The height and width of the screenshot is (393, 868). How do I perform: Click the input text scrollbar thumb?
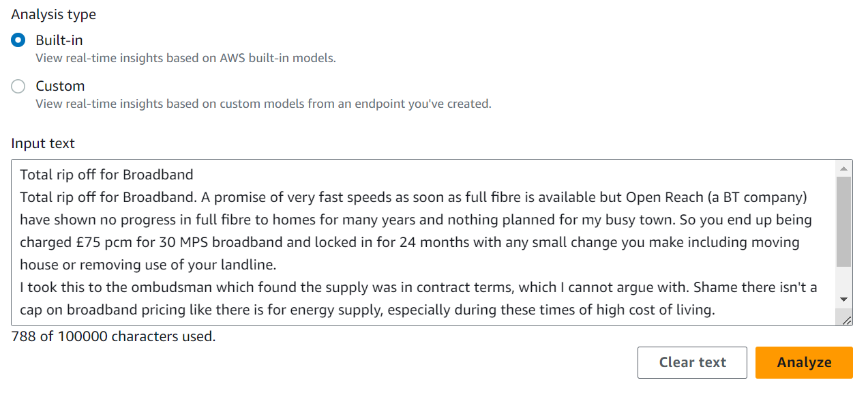[843, 221]
